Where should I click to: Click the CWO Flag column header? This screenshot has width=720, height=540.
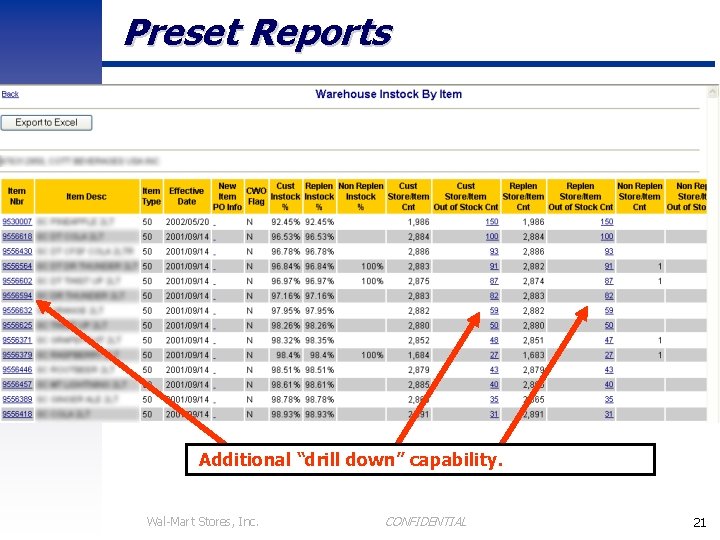pyautogui.click(x=256, y=197)
